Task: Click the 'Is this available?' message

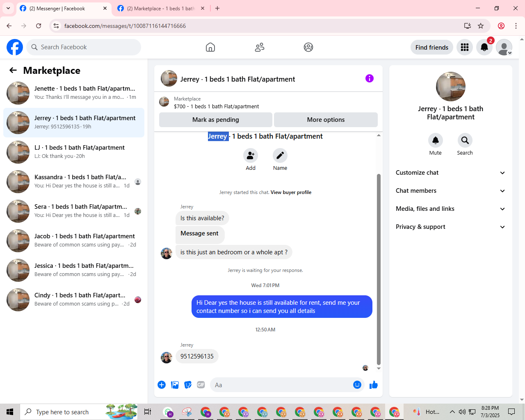Action: (202, 218)
